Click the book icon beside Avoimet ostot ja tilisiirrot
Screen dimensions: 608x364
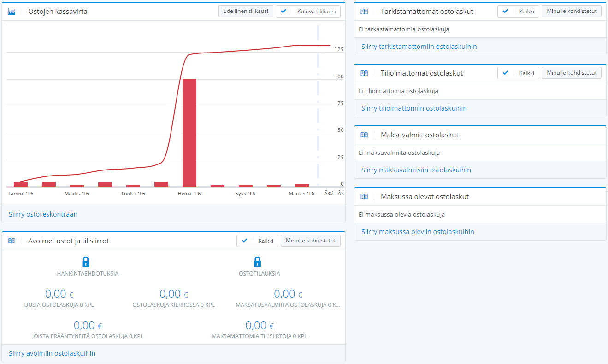click(x=12, y=241)
